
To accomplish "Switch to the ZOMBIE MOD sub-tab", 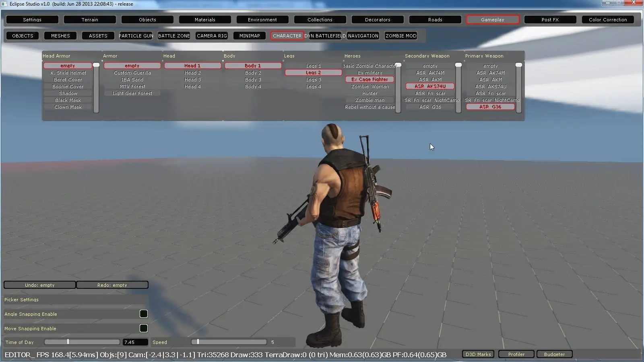I will [401, 36].
